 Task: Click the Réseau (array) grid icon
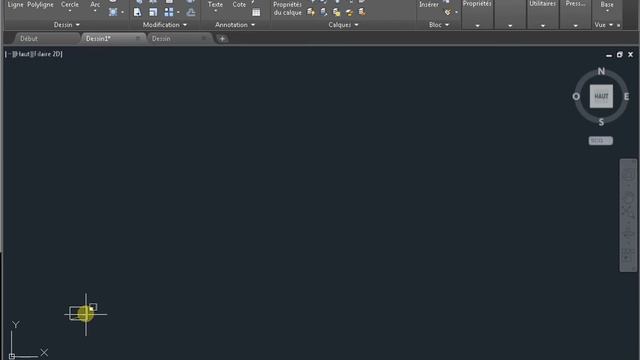pos(169,12)
